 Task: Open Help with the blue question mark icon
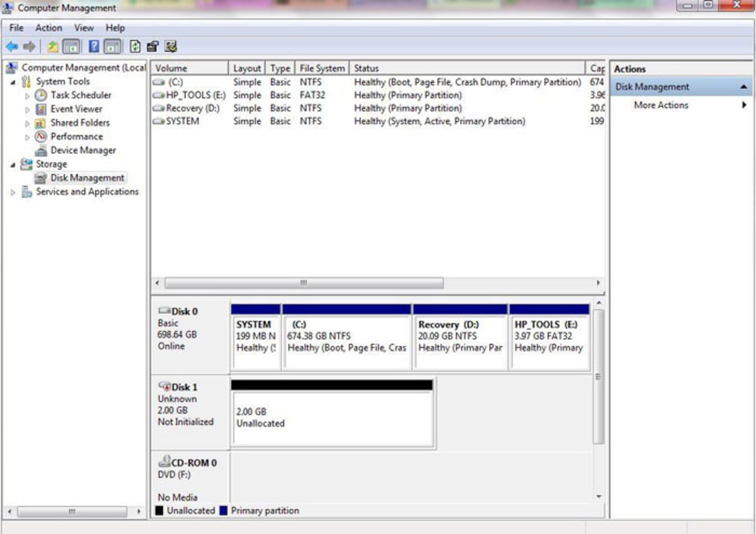coord(94,47)
